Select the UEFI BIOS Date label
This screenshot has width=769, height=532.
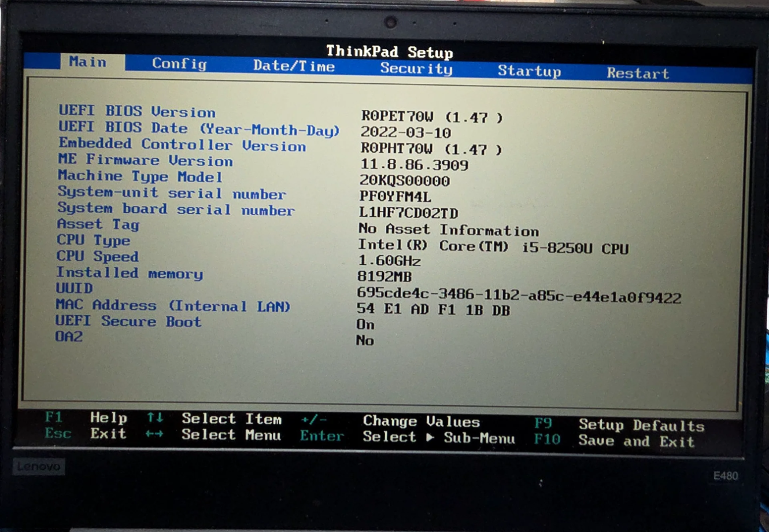(x=199, y=129)
